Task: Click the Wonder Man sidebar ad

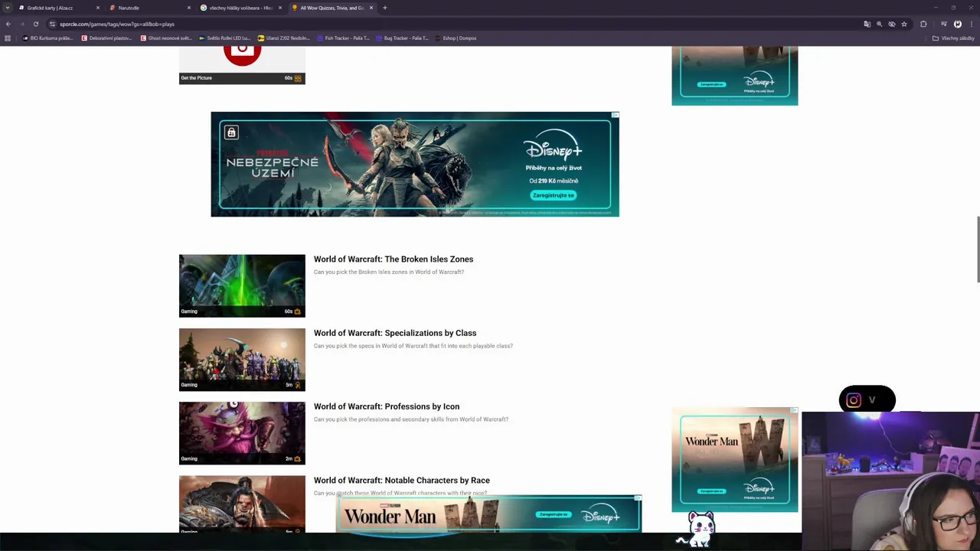Action: pyautogui.click(x=735, y=460)
